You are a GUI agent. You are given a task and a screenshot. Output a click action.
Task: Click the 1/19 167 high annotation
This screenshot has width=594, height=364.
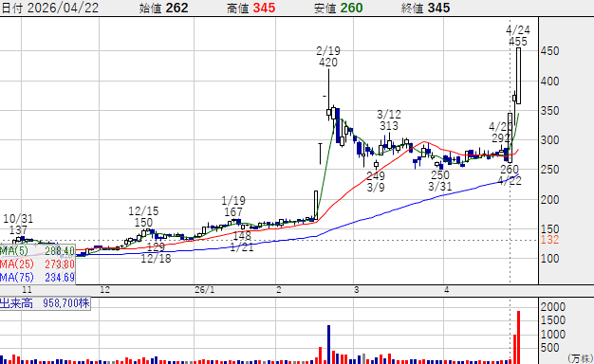233,206
